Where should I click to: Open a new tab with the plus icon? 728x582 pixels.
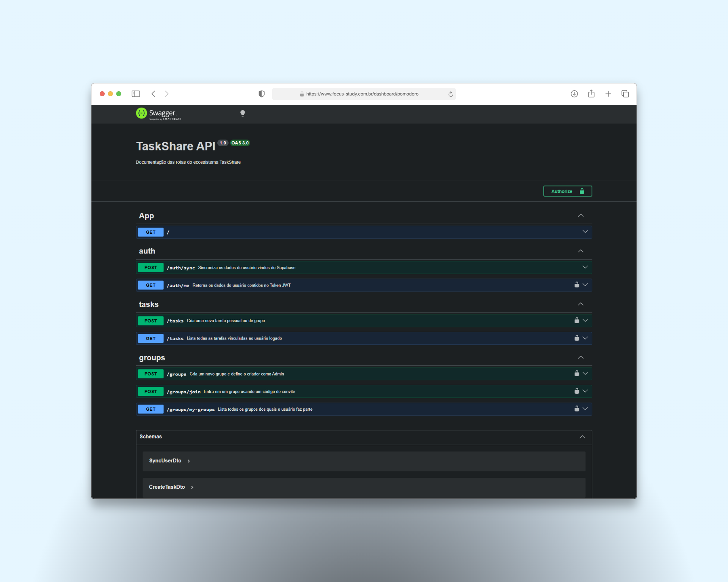pyautogui.click(x=608, y=94)
